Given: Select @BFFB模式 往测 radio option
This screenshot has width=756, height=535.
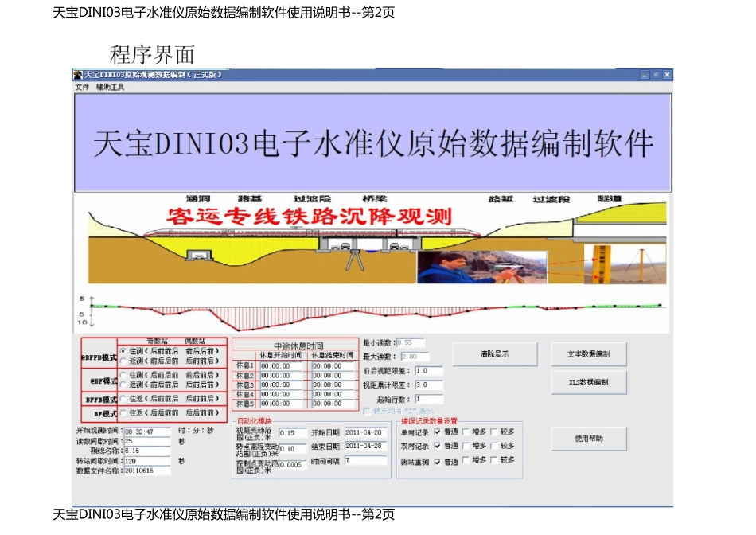Looking at the screenshot, I should (123, 351).
